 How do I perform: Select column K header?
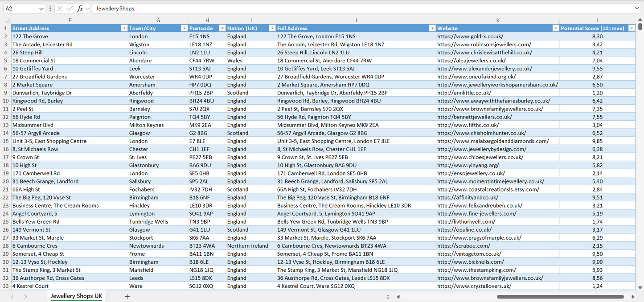(497, 20)
